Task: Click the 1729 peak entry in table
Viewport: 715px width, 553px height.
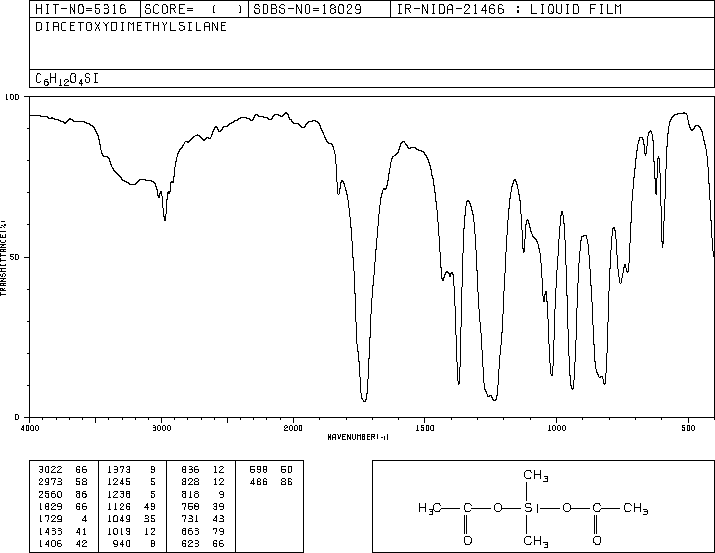Action: pyautogui.click(x=63, y=519)
